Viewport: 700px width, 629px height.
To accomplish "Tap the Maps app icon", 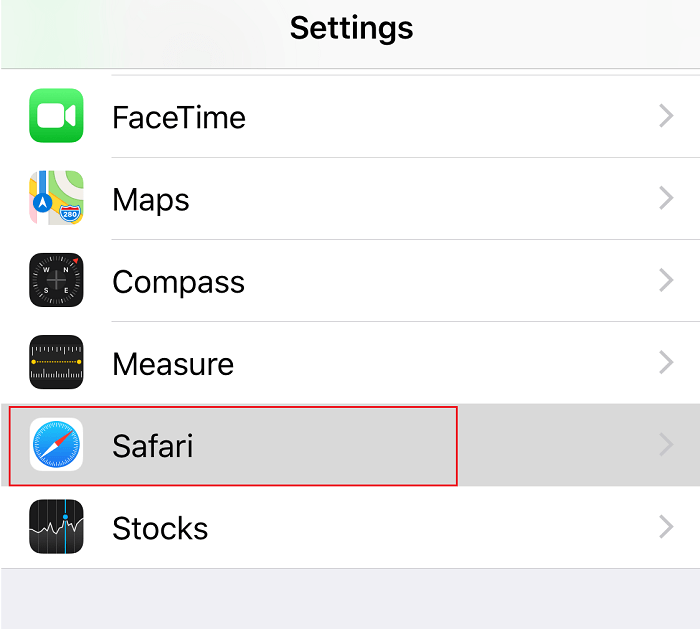I will coord(56,199).
